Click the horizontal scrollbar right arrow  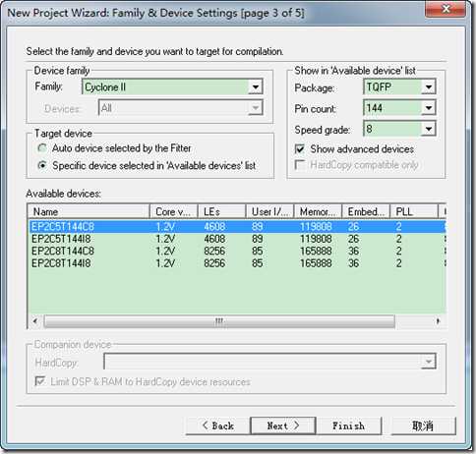coord(438,321)
